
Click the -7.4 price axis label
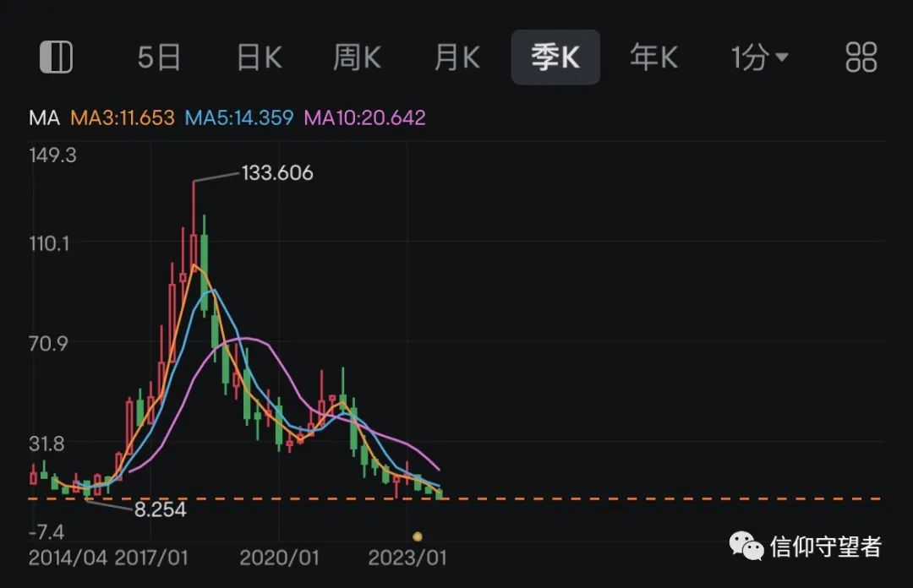click(46, 531)
